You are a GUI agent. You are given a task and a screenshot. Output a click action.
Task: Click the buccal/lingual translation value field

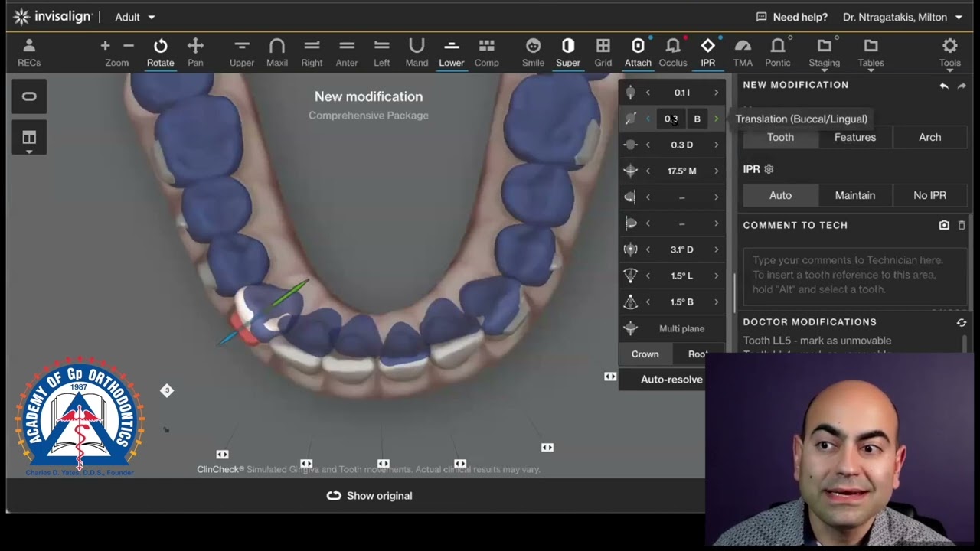pyautogui.click(x=671, y=119)
